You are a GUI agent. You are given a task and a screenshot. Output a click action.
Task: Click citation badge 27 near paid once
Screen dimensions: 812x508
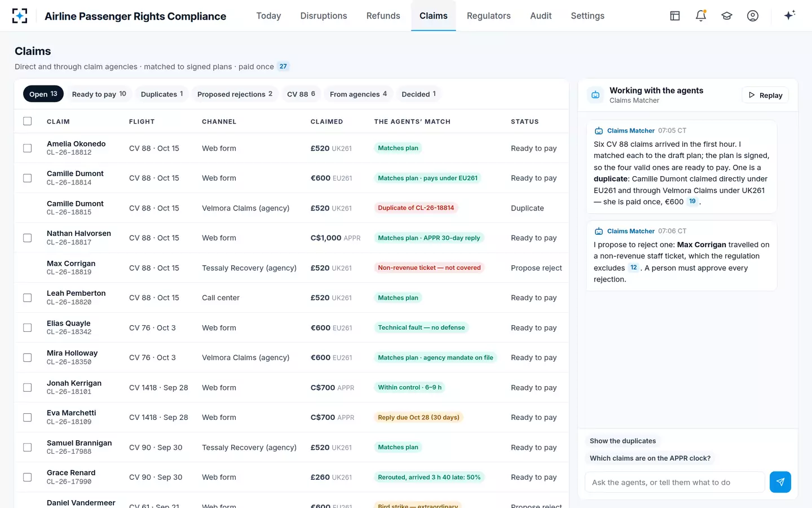283,67
